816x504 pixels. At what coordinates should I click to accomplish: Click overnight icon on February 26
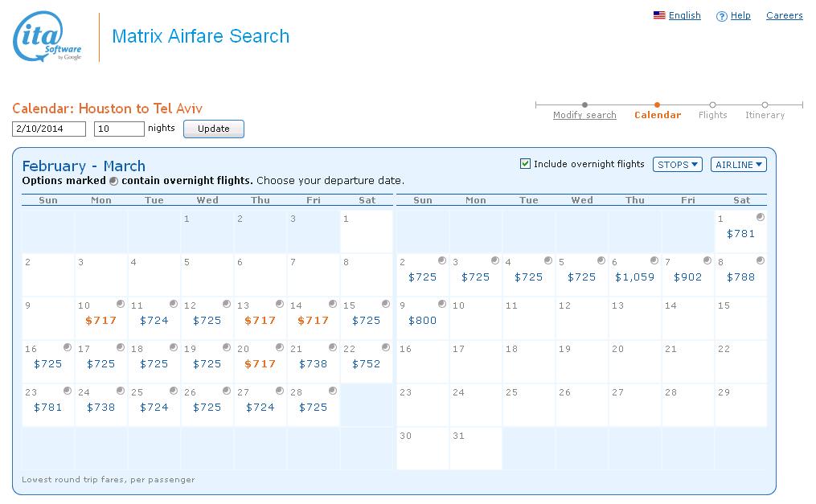[227, 391]
